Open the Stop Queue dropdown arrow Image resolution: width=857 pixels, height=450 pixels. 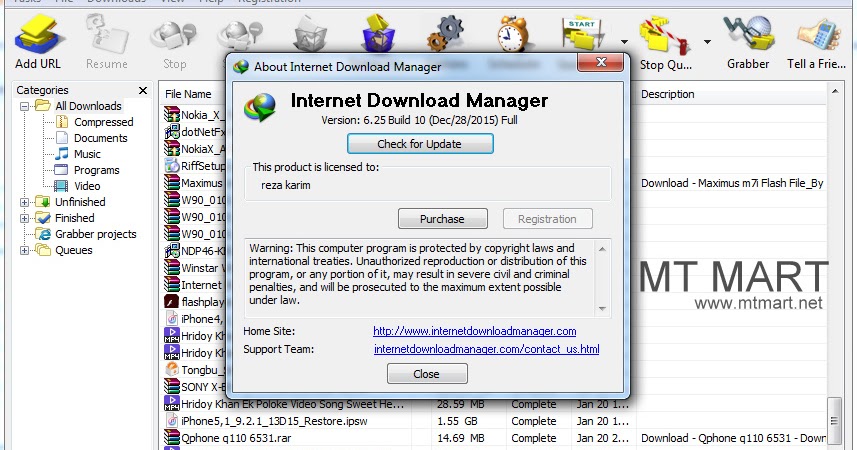tap(707, 42)
